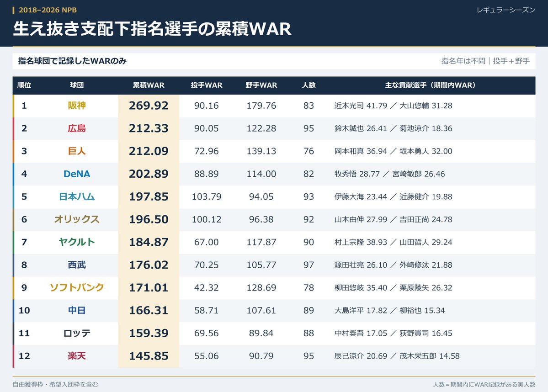Click 辰己涼介 20.69 contributor entry
This screenshot has width=548, height=392.
click(x=361, y=355)
